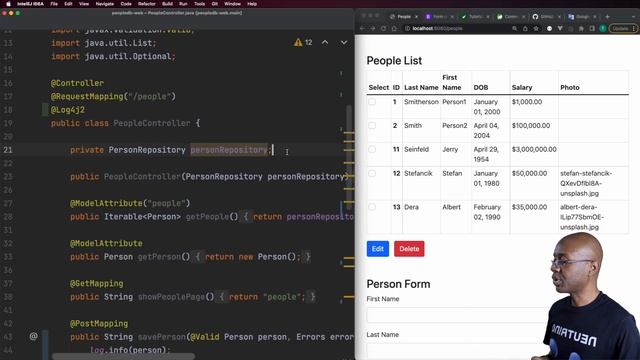Bookmark this page with the star icon
This screenshot has height=360, width=640.
point(536,29)
